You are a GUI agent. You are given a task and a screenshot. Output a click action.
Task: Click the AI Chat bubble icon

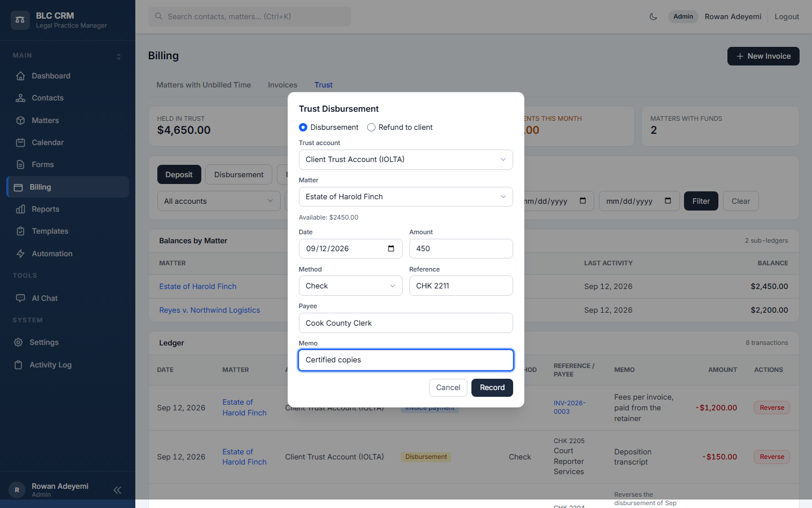tap(20, 298)
